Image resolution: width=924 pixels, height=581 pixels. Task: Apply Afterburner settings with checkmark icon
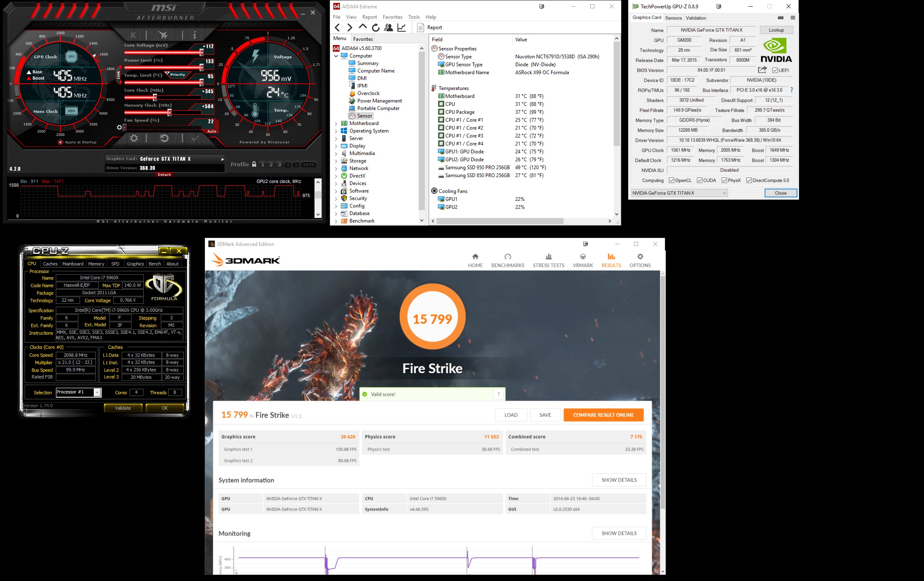[x=195, y=138]
